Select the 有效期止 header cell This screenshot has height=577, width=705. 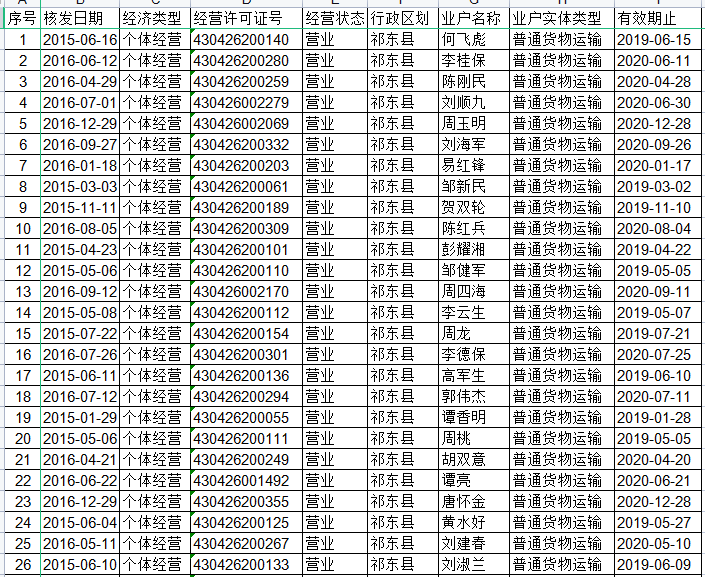(655, 19)
